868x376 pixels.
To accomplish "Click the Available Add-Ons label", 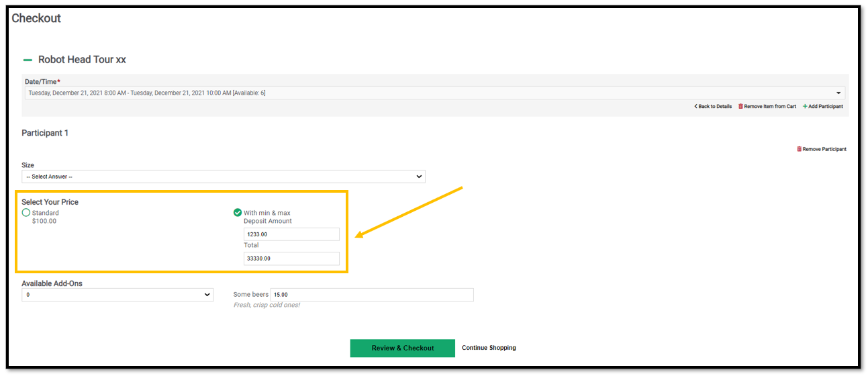I will (52, 283).
